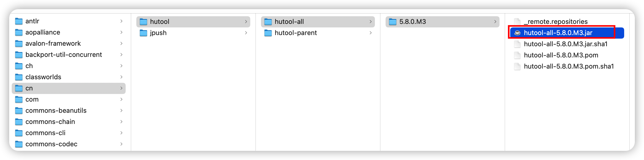
Task: Click the jpush folder icon
Action: [x=143, y=33]
